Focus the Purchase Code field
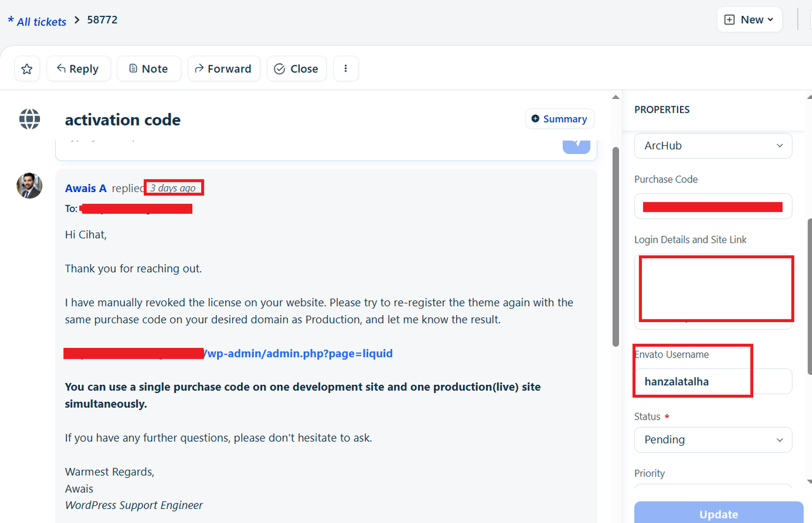Viewport: 812px width, 523px height. click(x=713, y=206)
